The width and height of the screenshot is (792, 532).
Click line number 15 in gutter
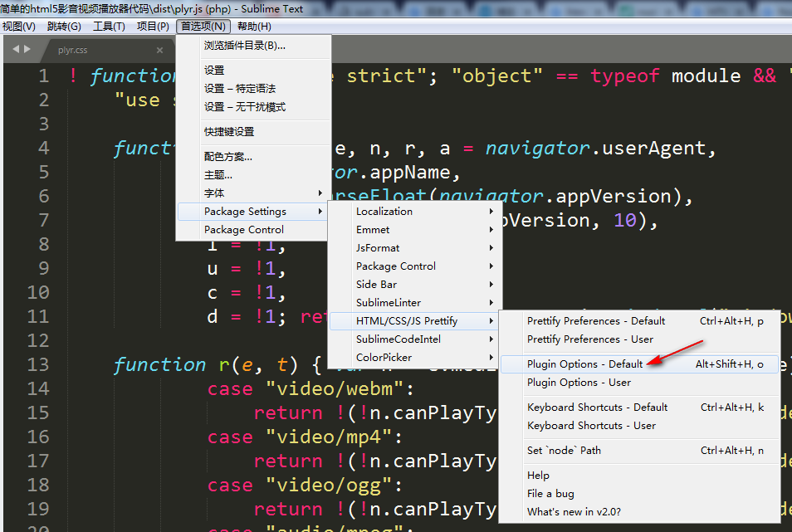point(38,412)
